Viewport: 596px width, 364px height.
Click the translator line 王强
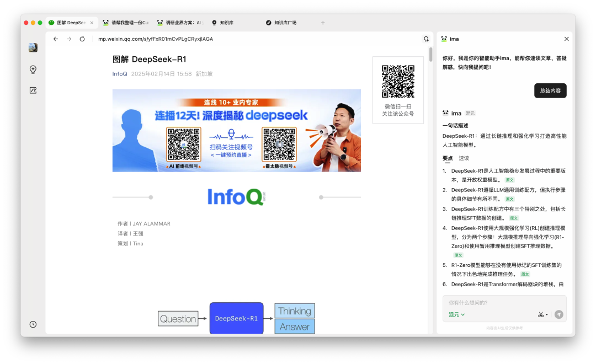click(130, 233)
